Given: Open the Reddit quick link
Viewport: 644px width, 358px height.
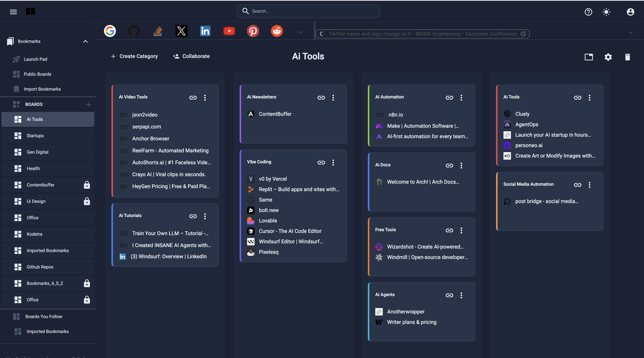Looking at the screenshot, I should pos(277,31).
